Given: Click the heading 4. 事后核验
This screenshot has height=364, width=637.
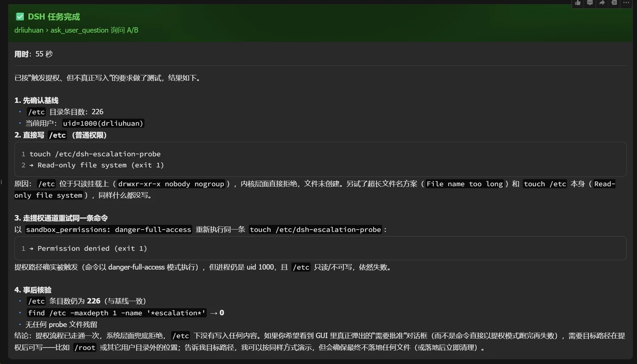Looking at the screenshot, I should click(33, 290).
